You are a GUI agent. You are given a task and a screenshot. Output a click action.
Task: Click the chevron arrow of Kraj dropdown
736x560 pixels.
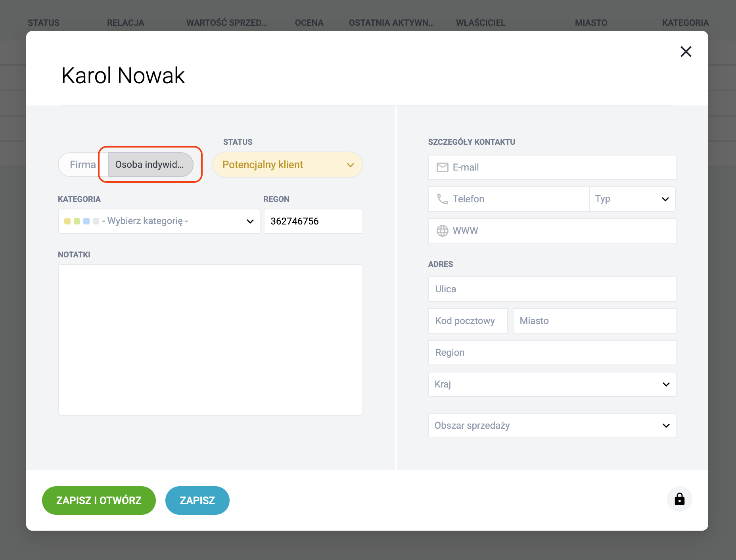click(666, 384)
